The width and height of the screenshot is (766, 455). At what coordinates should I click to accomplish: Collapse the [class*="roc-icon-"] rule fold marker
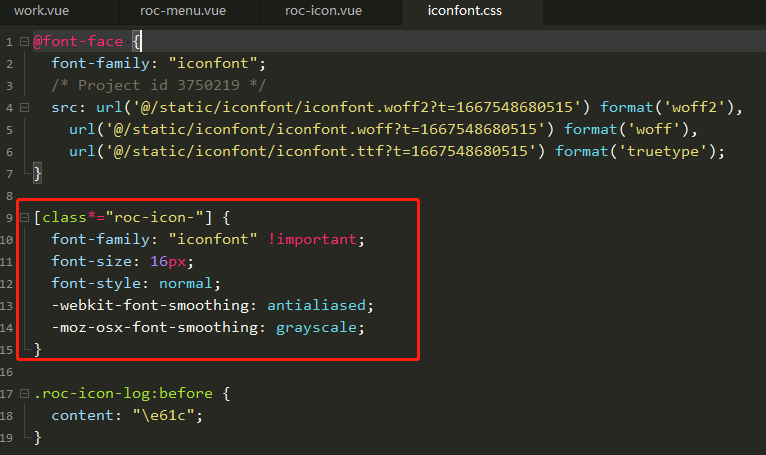point(23,218)
